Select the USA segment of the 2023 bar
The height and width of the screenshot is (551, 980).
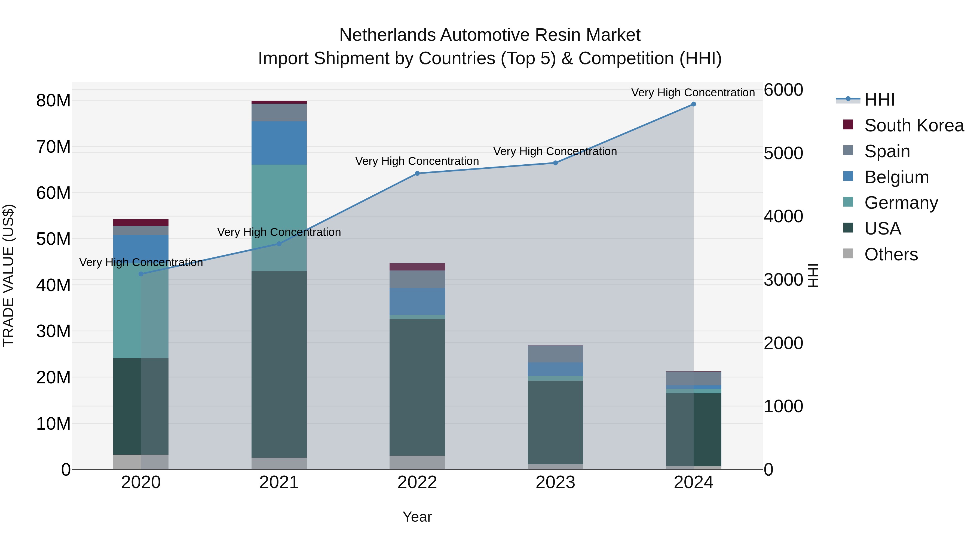tap(555, 423)
